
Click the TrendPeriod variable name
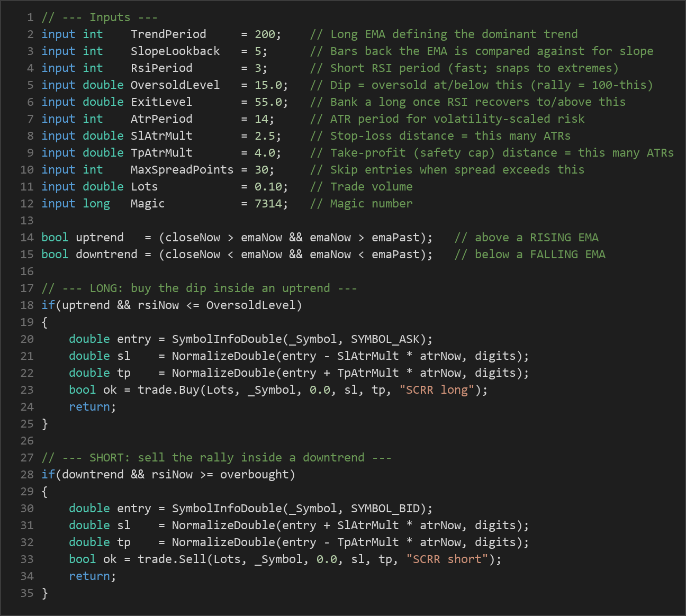tap(168, 34)
